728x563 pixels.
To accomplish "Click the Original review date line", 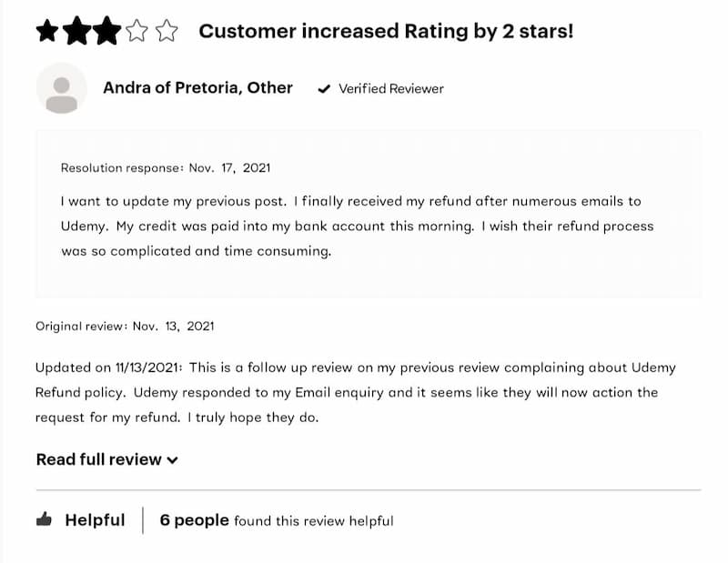I will tap(125, 326).
